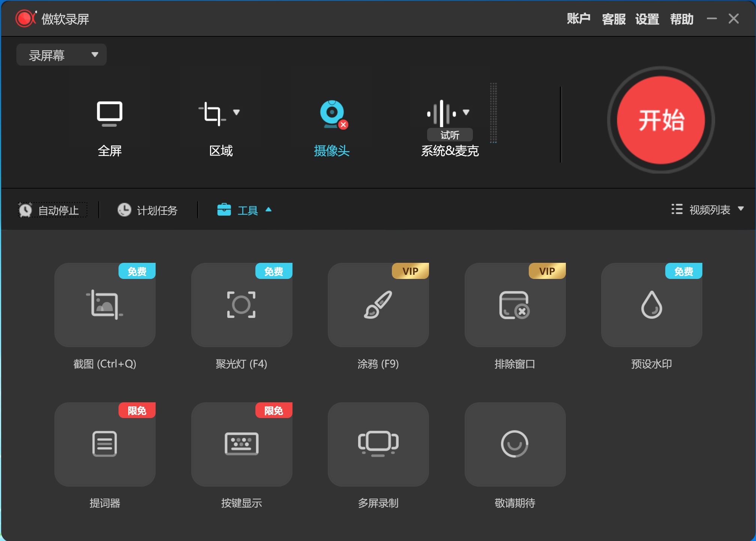Image resolution: width=756 pixels, height=541 pixels.
Task: Open the 排除窗口 exclude window tool
Action: click(515, 305)
